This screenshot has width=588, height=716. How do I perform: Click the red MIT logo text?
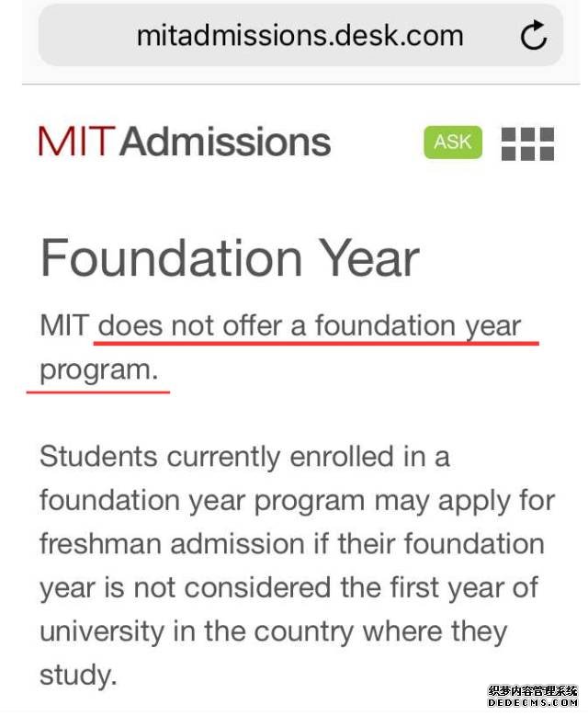(x=75, y=142)
